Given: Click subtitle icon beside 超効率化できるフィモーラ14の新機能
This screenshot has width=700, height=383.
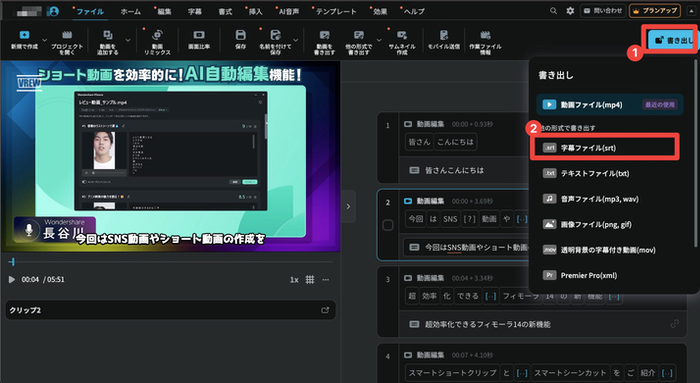Looking at the screenshot, I should click(414, 324).
